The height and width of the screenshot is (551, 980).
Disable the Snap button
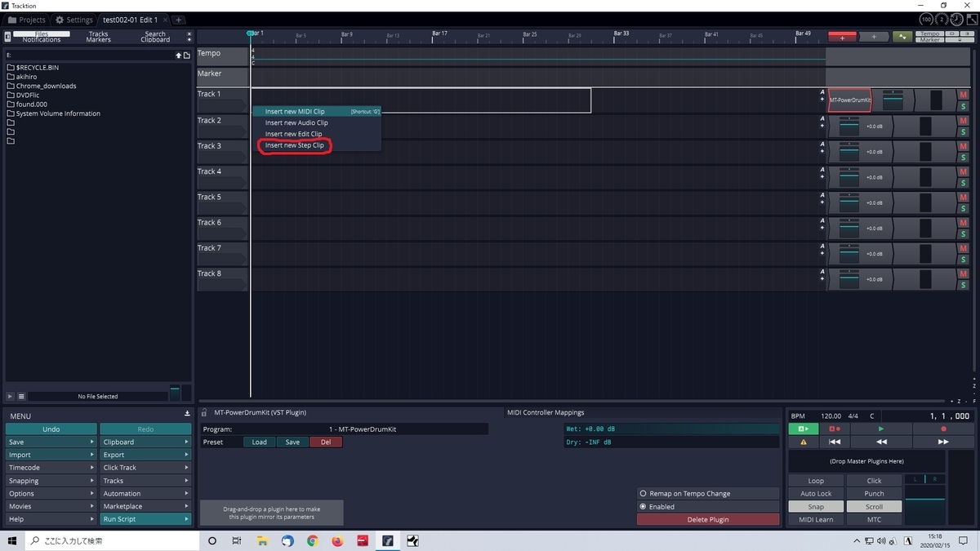coord(816,507)
